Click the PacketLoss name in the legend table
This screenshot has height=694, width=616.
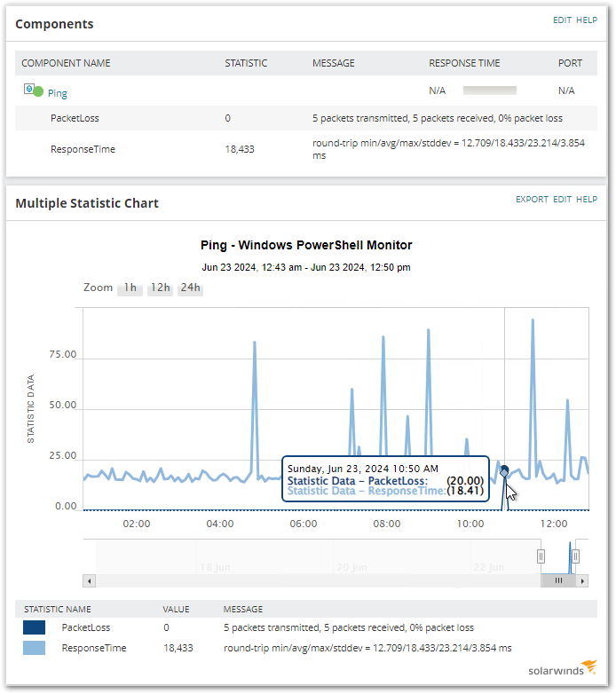[x=86, y=627]
